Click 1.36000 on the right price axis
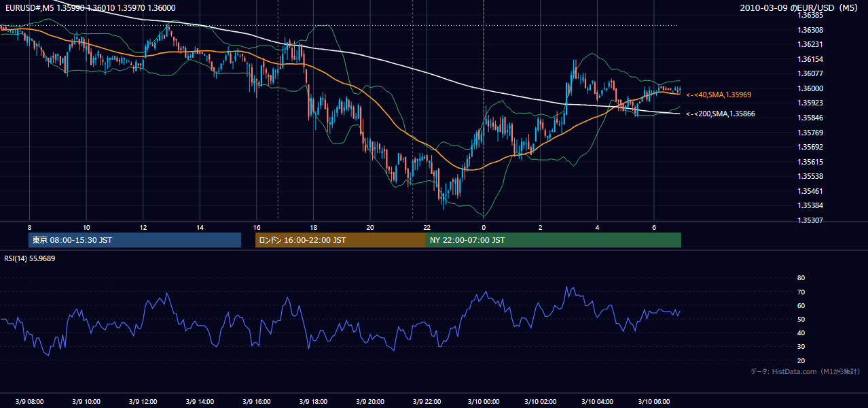 click(x=810, y=88)
